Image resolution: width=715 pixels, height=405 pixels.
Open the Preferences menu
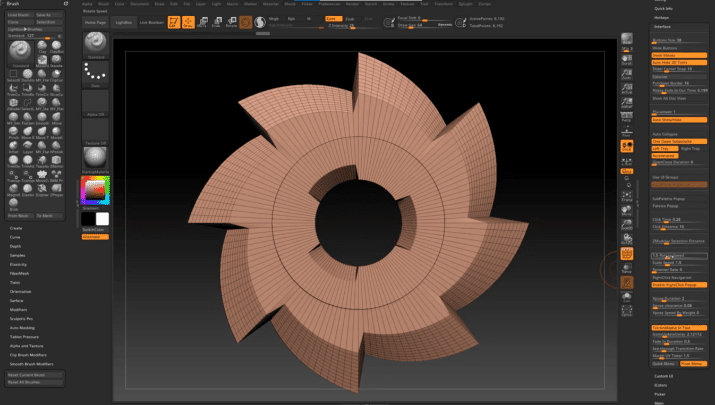(x=329, y=4)
